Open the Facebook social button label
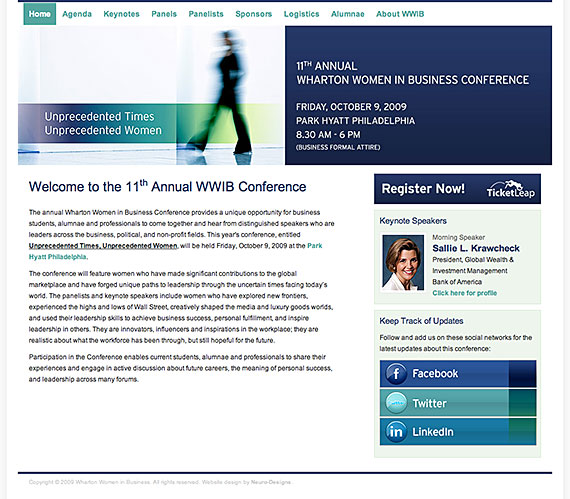This screenshot has height=499, width=570. point(435,374)
